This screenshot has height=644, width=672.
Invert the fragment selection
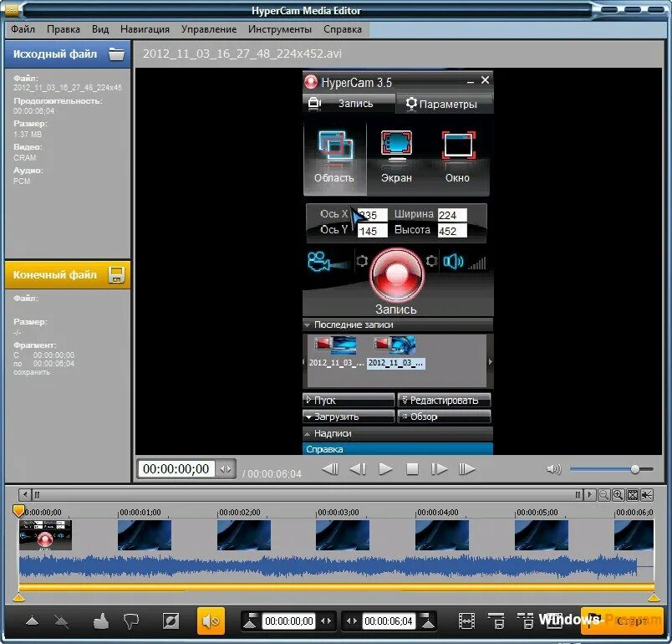click(x=171, y=621)
